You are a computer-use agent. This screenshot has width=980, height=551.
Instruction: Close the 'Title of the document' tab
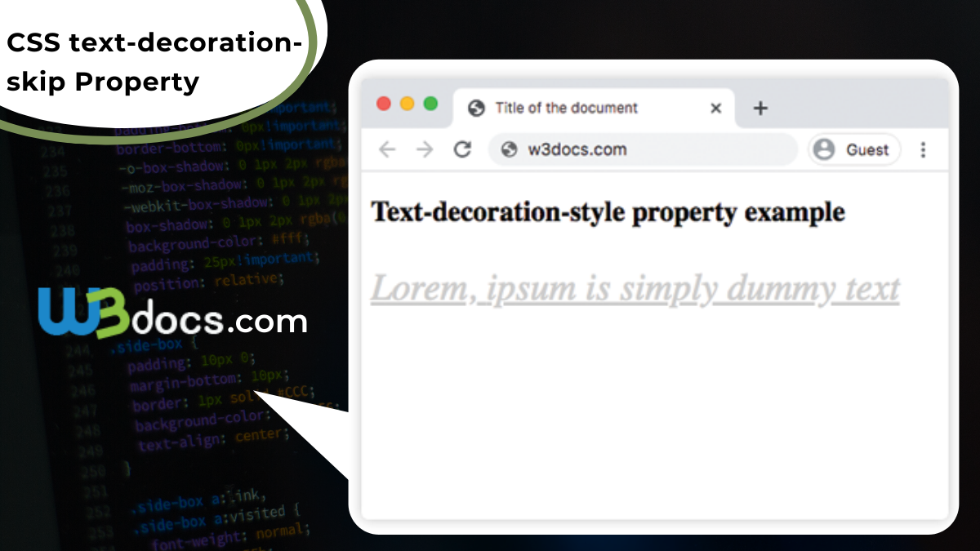click(715, 108)
